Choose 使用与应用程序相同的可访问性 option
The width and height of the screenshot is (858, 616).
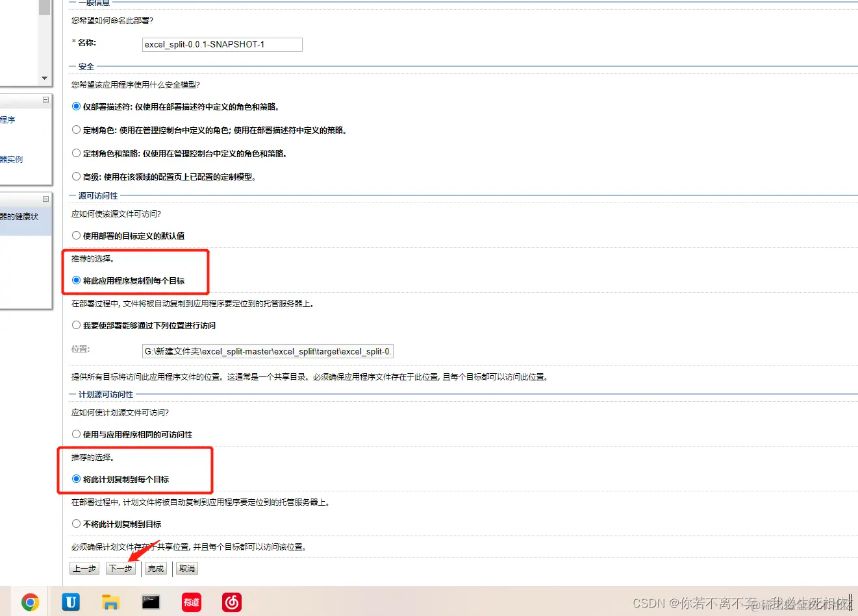click(77, 434)
